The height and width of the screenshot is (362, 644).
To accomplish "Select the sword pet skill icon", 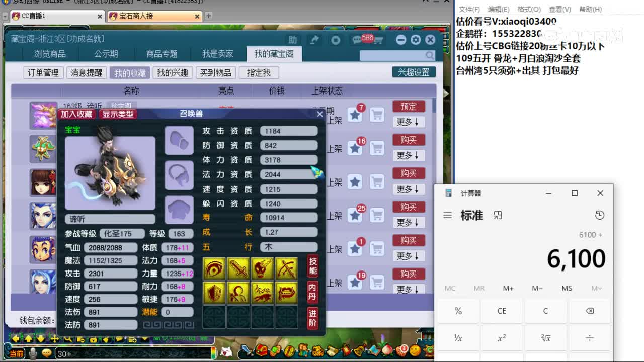I will click(238, 268).
